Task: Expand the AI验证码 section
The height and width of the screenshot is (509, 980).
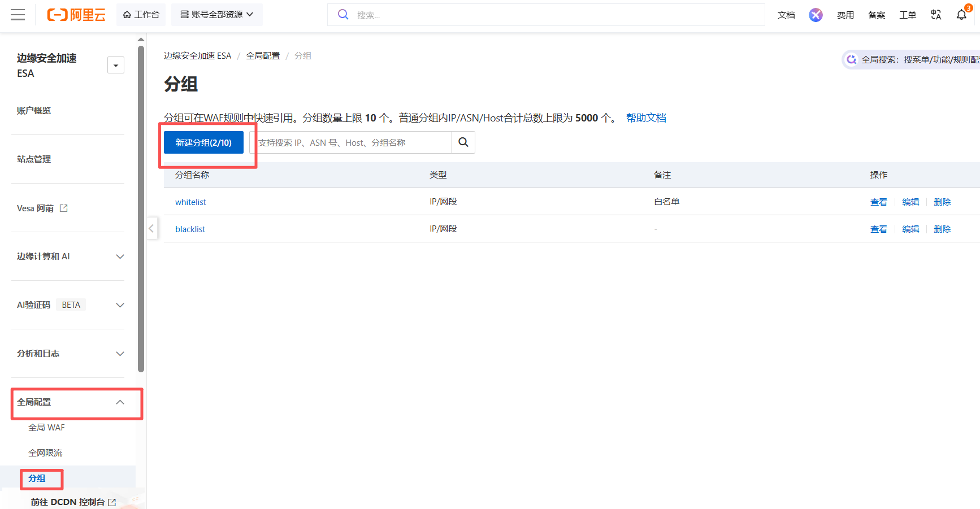Action: pos(71,305)
